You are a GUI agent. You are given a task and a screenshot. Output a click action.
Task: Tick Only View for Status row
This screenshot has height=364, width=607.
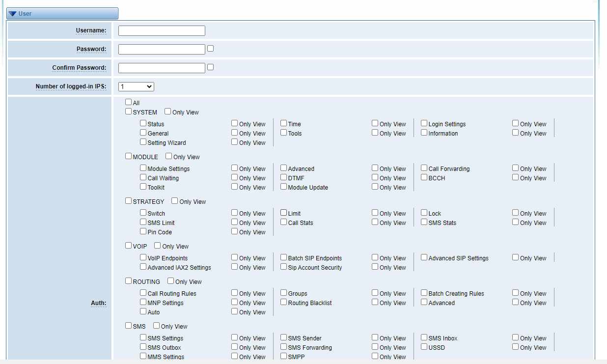(234, 123)
